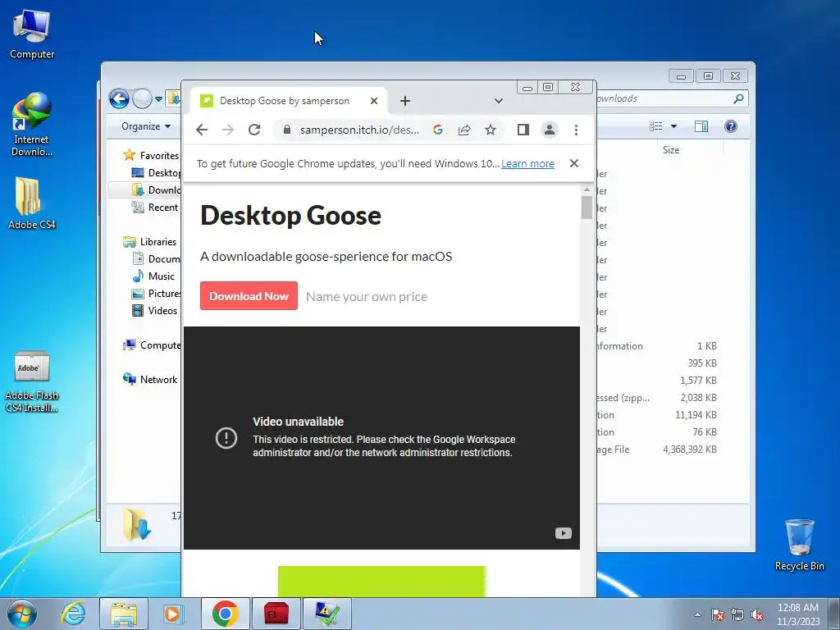840x630 pixels.
Task: Click Chrome's forward arrow button
Action: coord(228,130)
